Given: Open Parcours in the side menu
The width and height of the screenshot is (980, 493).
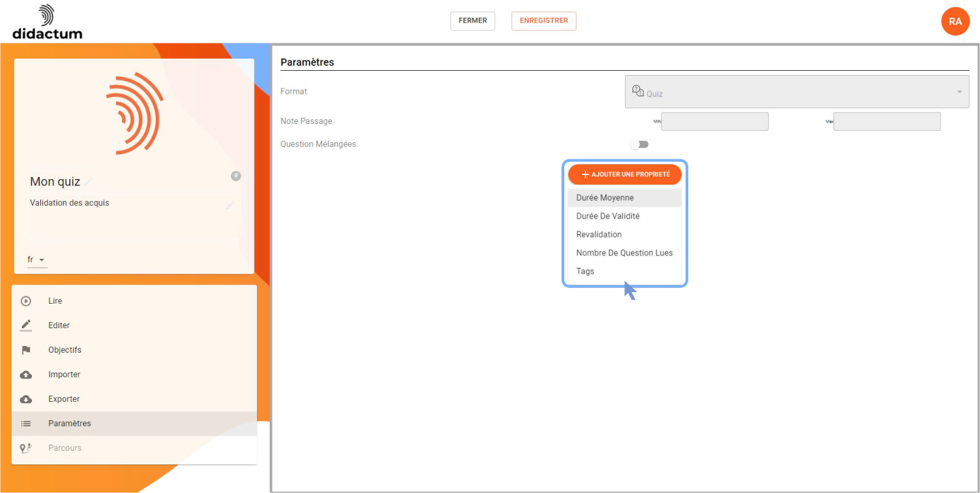Looking at the screenshot, I should 134,448.
